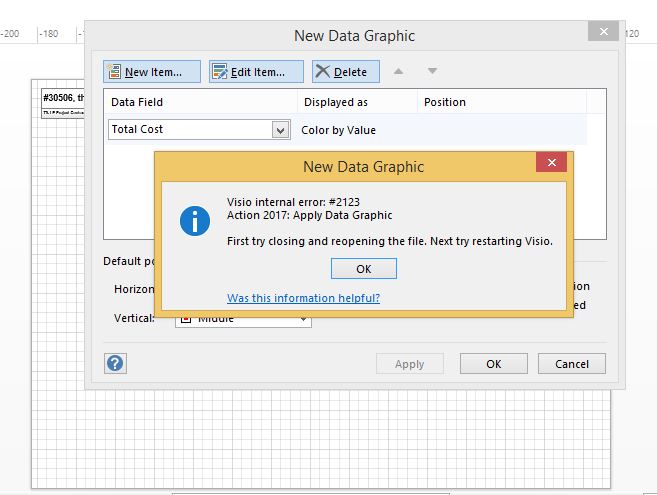657x495 pixels.
Task: Click New Item button in data graphic dialog
Action: [x=152, y=72]
